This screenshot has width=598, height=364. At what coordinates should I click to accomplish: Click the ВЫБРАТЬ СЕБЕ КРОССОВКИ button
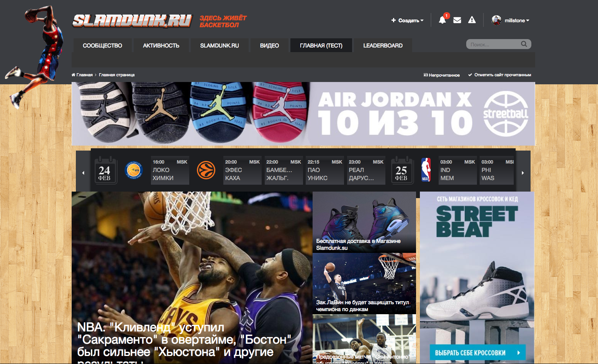[477, 353]
